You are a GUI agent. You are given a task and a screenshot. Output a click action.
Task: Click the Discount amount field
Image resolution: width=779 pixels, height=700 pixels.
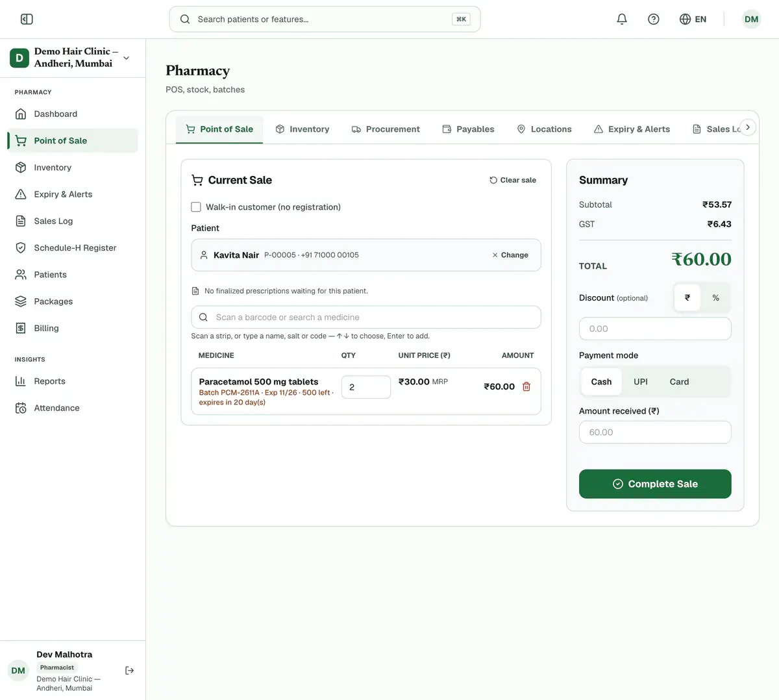coord(655,329)
